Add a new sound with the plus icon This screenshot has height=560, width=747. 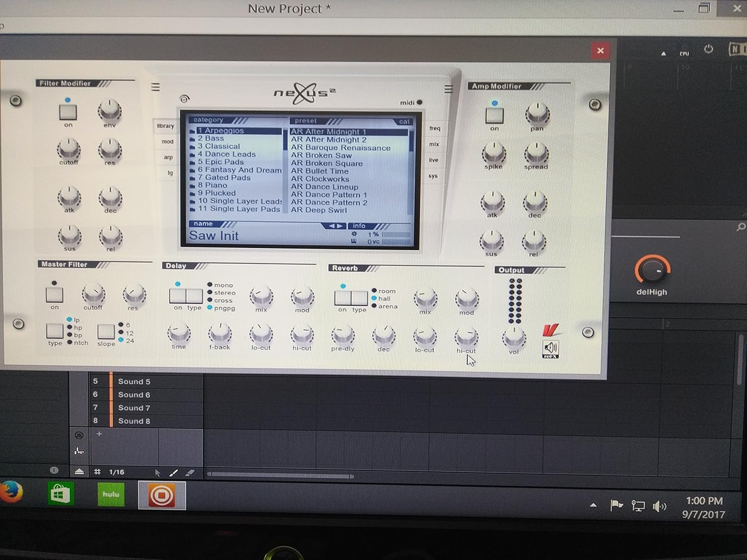pyautogui.click(x=99, y=434)
